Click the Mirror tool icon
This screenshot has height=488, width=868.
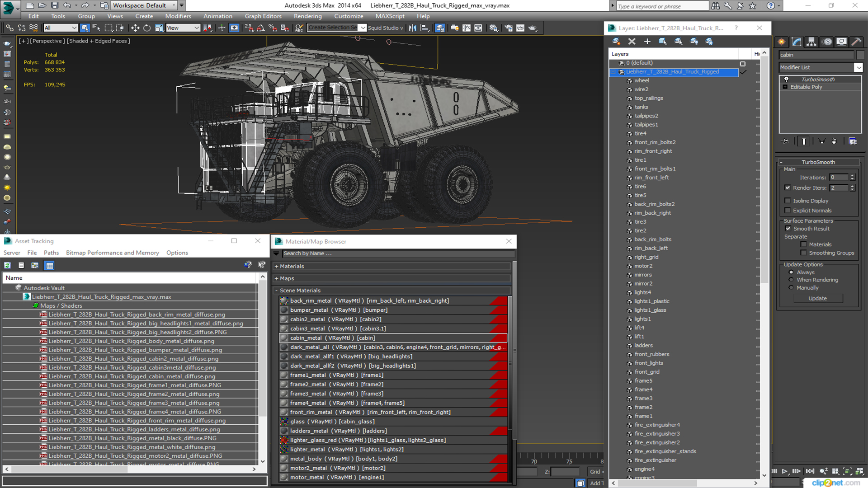pyautogui.click(x=413, y=28)
